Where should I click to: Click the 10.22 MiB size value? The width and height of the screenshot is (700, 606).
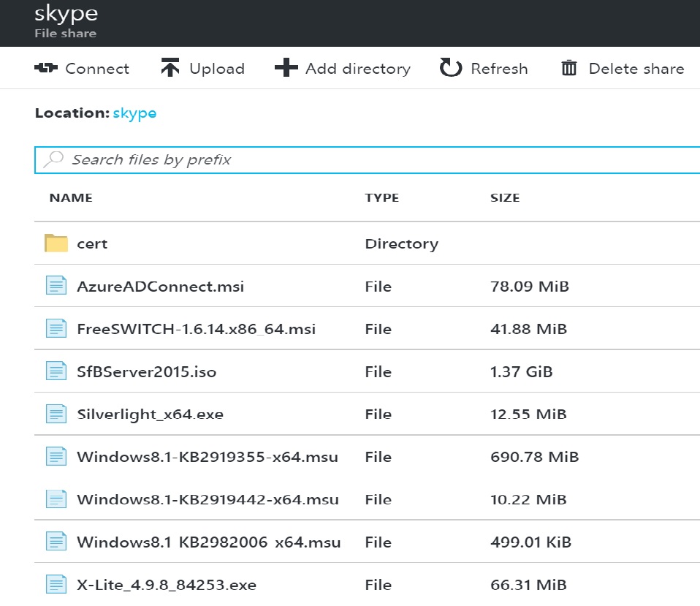coord(528,499)
